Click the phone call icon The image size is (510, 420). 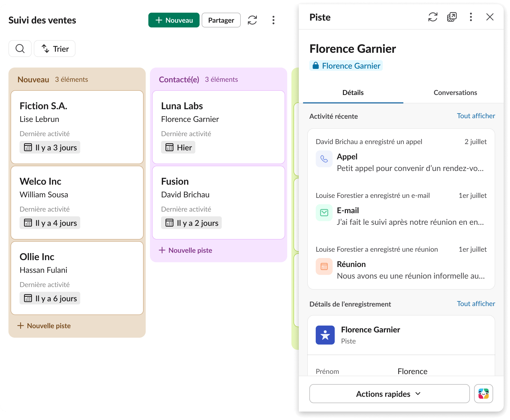click(x=324, y=159)
